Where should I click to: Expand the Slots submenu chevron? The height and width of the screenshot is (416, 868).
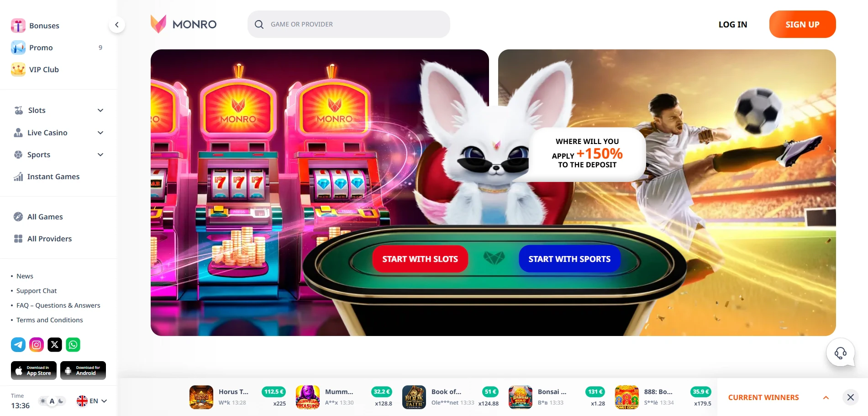(x=100, y=110)
